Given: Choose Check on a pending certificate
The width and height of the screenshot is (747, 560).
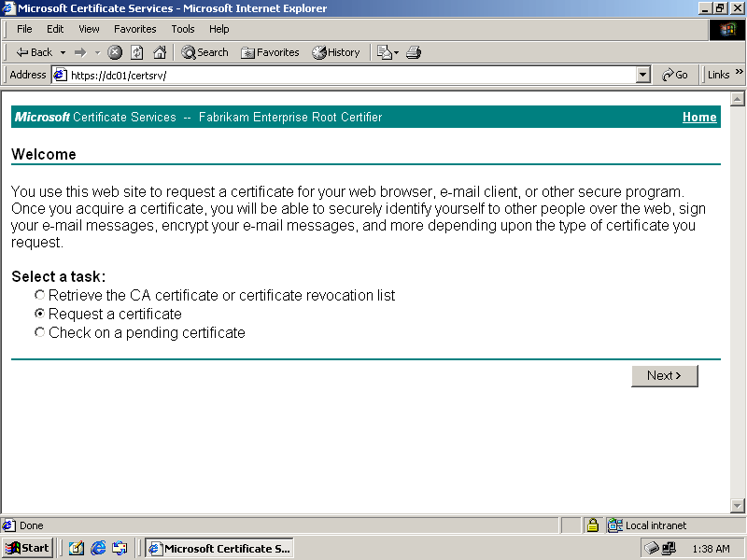Looking at the screenshot, I should coord(39,332).
